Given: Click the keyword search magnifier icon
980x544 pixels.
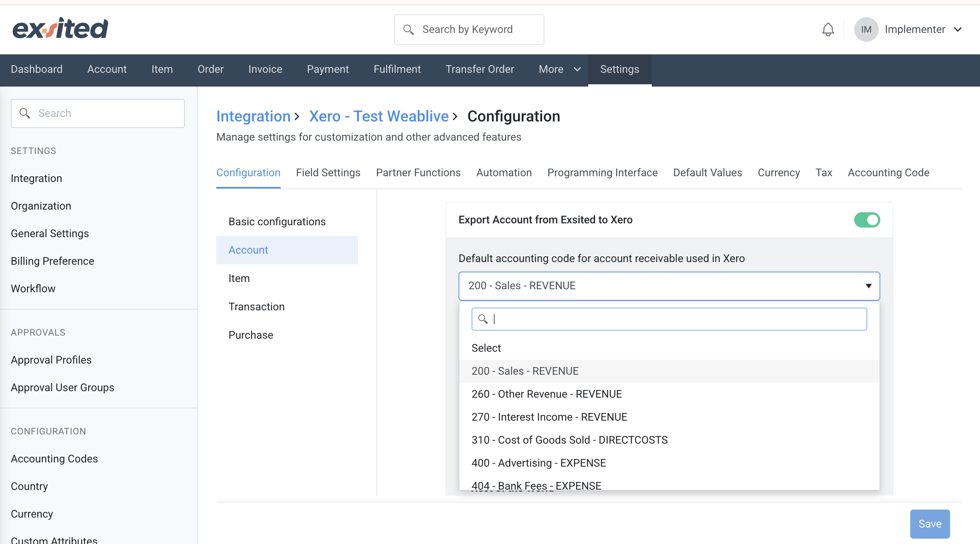Looking at the screenshot, I should [x=408, y=29].
